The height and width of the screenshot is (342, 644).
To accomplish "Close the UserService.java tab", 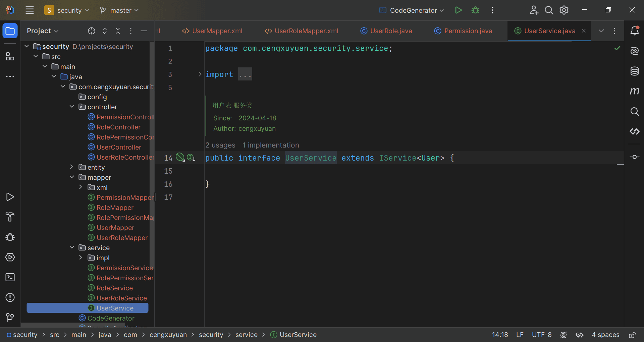I will click(584, 31).
